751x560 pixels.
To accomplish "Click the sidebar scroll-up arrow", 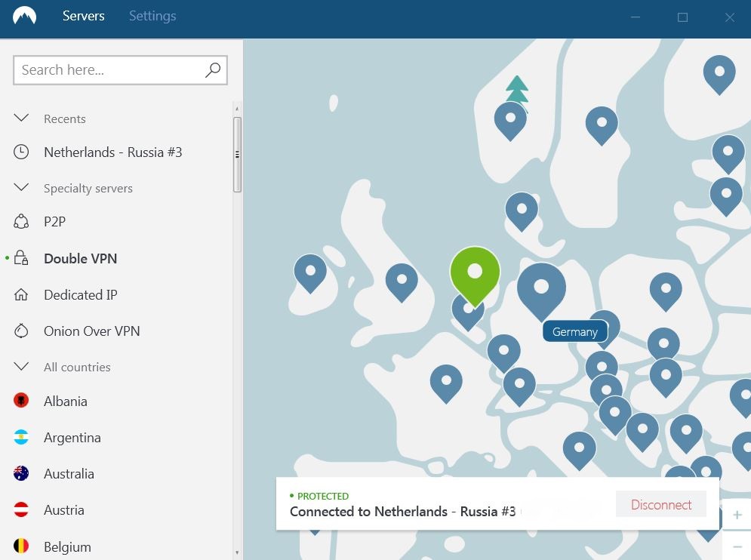I will [237, 109].
